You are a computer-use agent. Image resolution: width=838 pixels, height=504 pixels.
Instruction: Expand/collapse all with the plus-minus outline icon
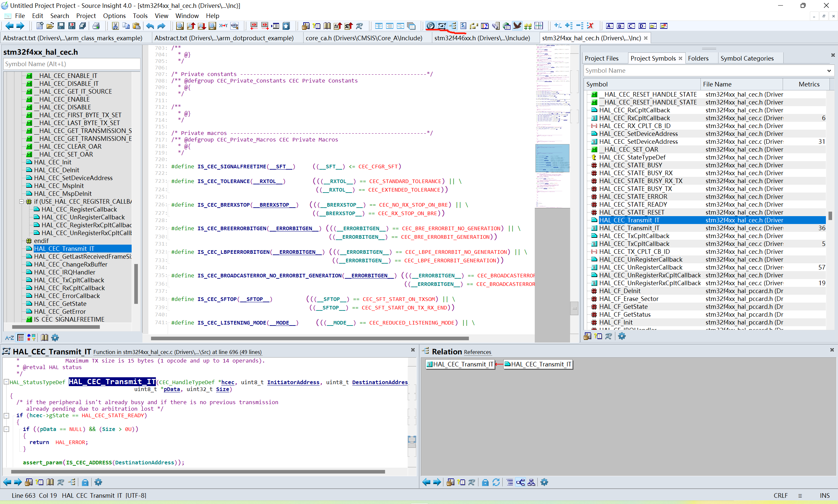pos(558,26)
